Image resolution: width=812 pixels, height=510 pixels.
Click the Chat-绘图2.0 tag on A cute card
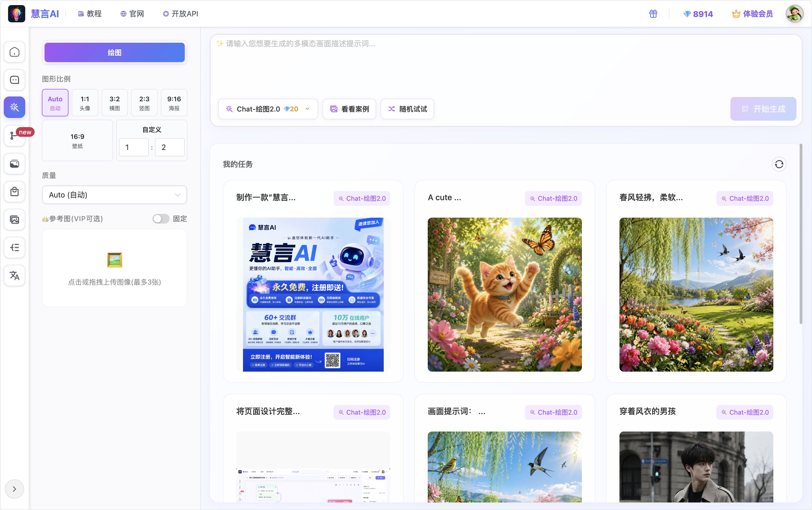point(553,198)
